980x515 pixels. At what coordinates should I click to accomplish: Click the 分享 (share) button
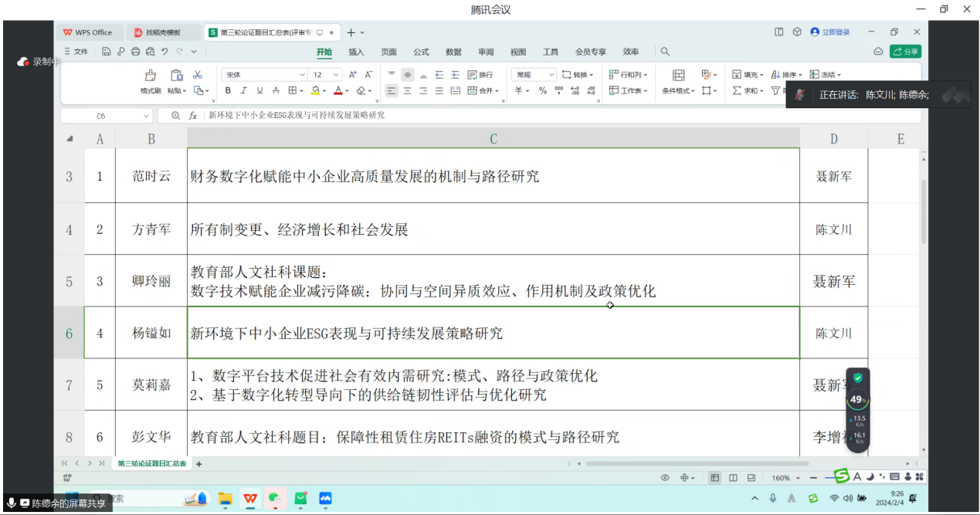[905, 51]
